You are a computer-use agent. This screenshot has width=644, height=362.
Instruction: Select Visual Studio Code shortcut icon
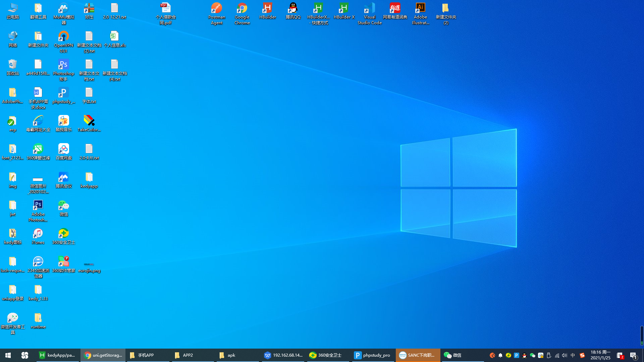click(x=369, y=8)
